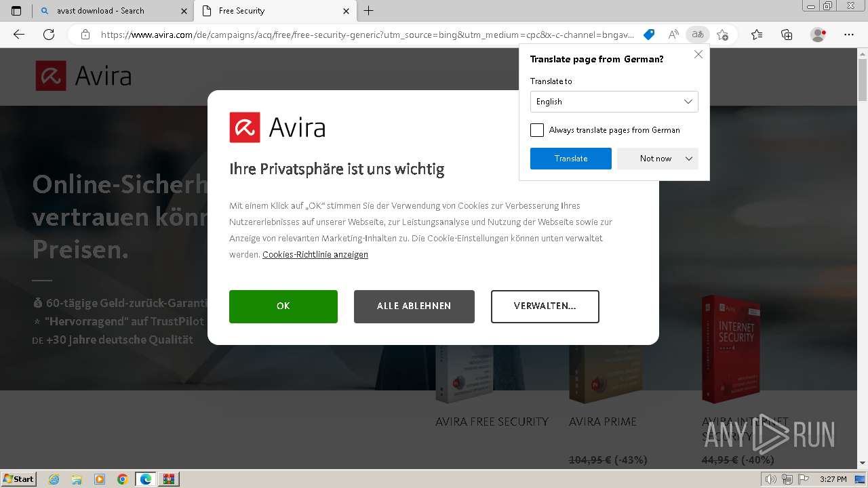Choose 'Not now' in translate popup

(655, 159)
